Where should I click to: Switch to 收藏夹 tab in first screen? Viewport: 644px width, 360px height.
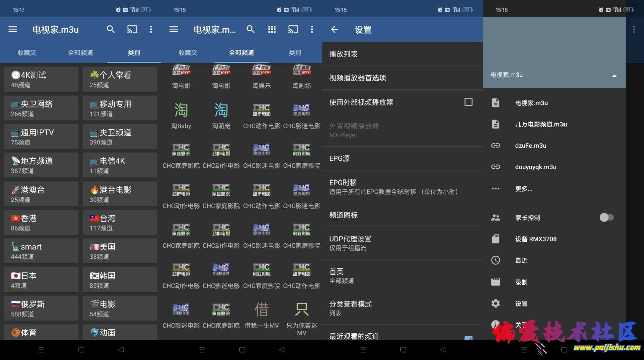tap(27, 53)
